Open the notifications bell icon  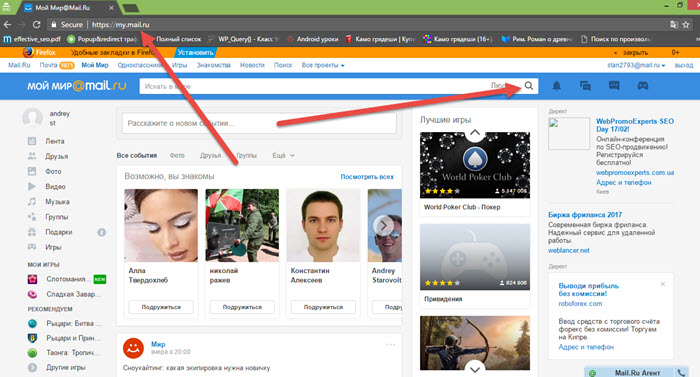click(x=556, y=86)
